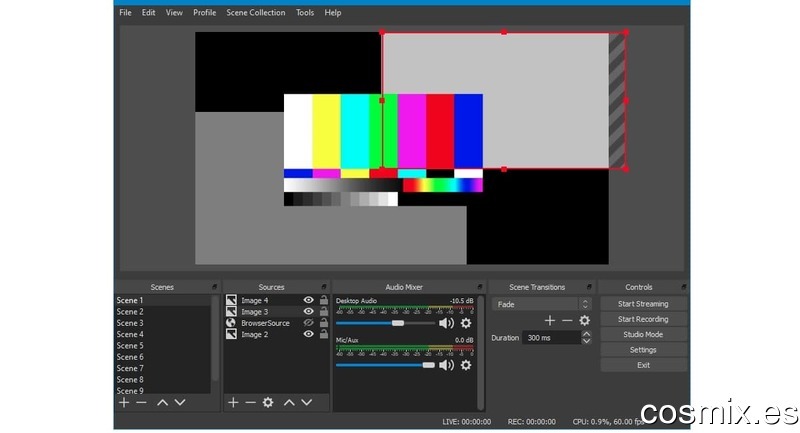Hide the Image 4 source
Image resolution: width=800 pixels, height=433 pixels.
pyautogui.click(x=309, y=300)
